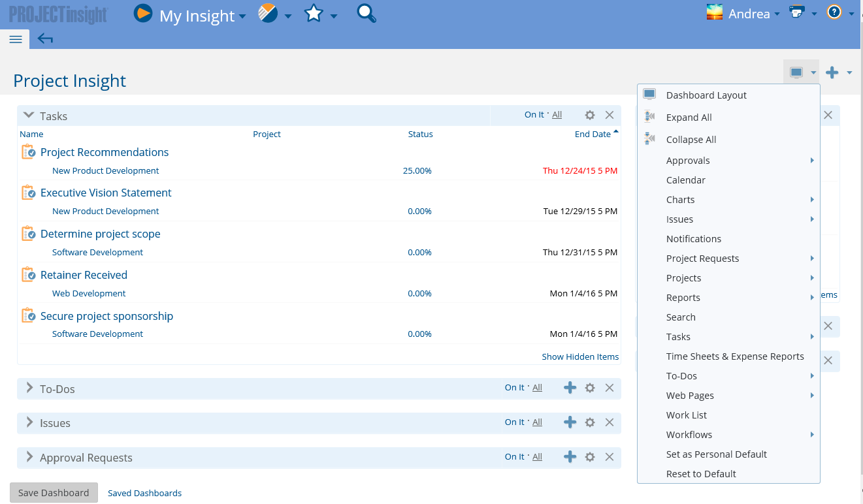Click the favorites star icon

(x=314, y=13)
